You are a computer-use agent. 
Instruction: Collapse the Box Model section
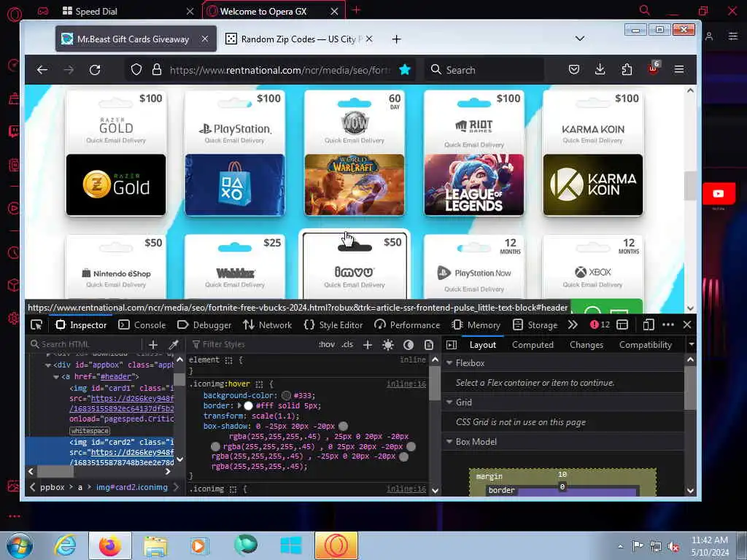(x=449, y=442)
